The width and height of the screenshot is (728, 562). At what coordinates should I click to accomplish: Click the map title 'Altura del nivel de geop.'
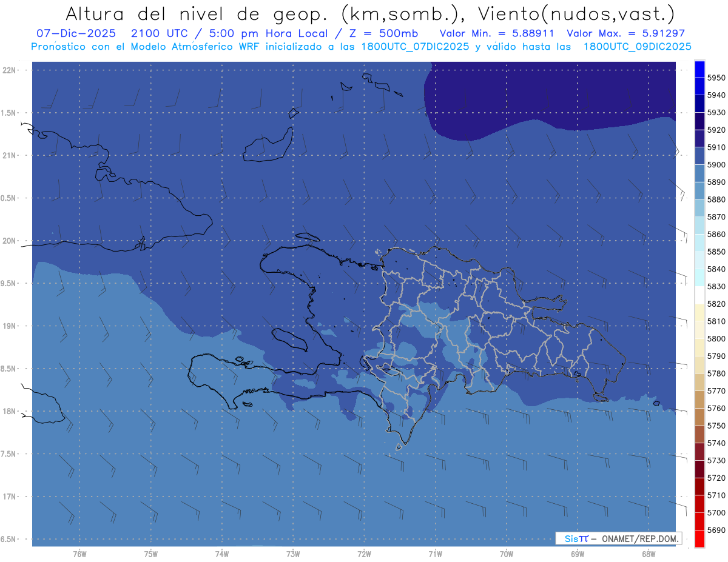197,14
